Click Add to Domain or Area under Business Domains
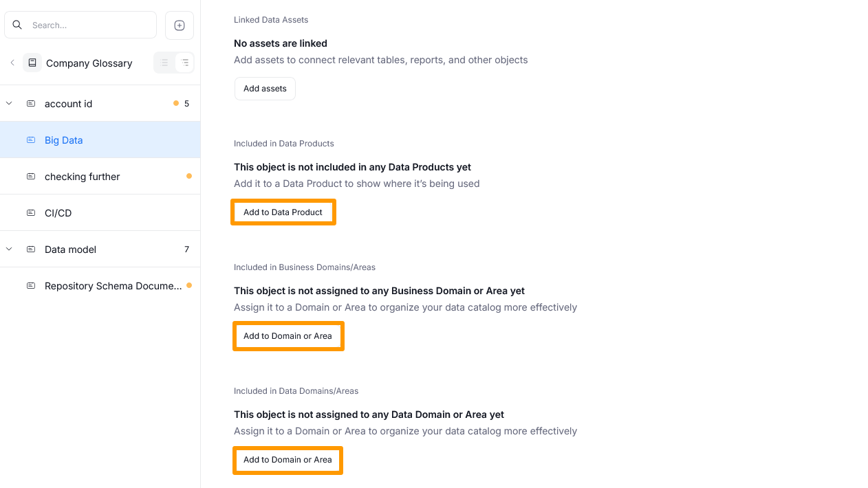Screen dimensions: 868x488 click(288, 335)
